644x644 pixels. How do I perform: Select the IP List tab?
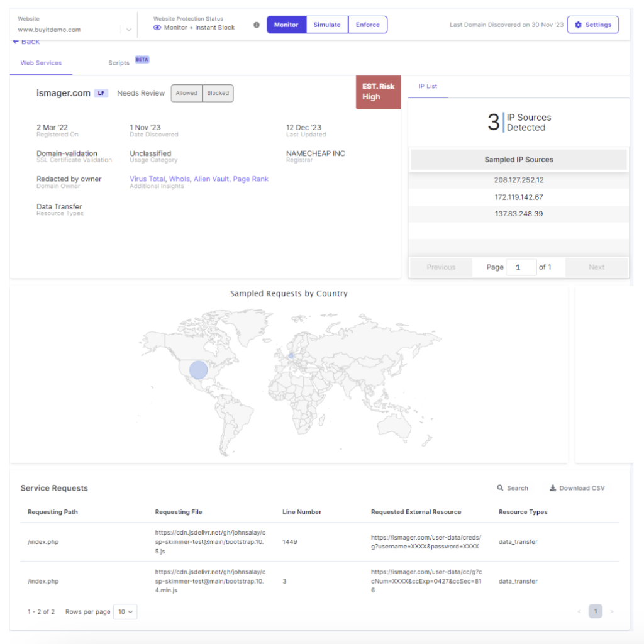(x=427, y=86)
